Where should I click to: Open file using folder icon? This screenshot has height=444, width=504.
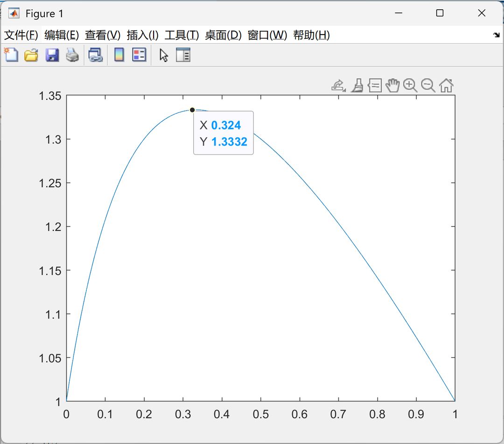[31, 55]
